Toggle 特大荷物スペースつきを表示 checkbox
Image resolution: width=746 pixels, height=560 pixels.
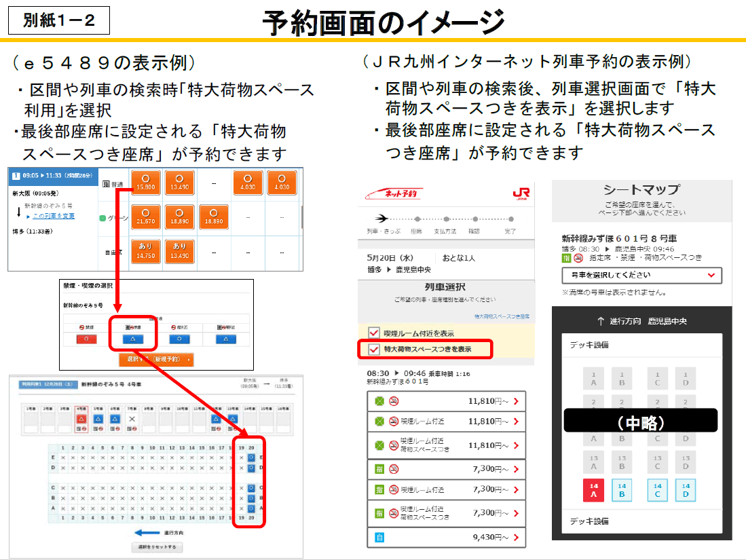374,349
